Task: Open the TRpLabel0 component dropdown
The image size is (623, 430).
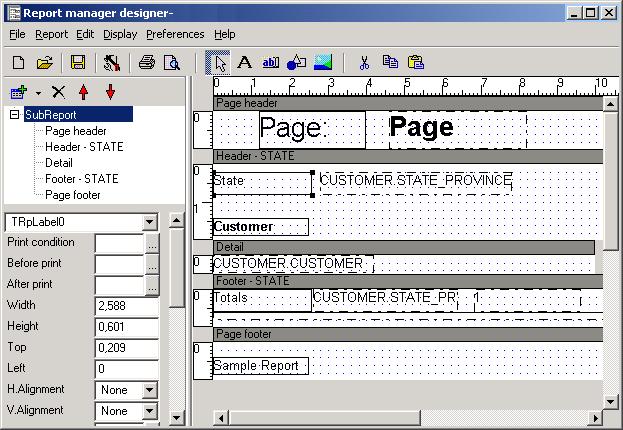Action: coord(150,222)
